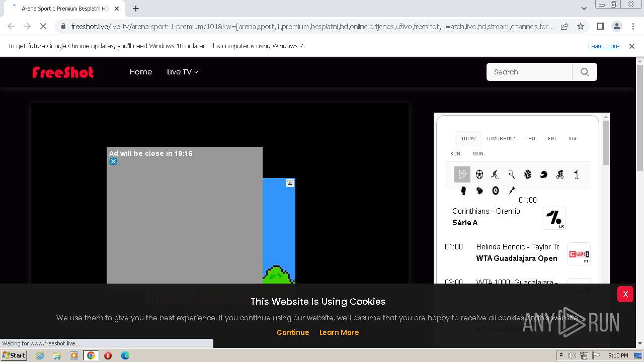644x362 pixels.
Task: Select the TOMORROW schedule tab
Action: tap(501, 138)
